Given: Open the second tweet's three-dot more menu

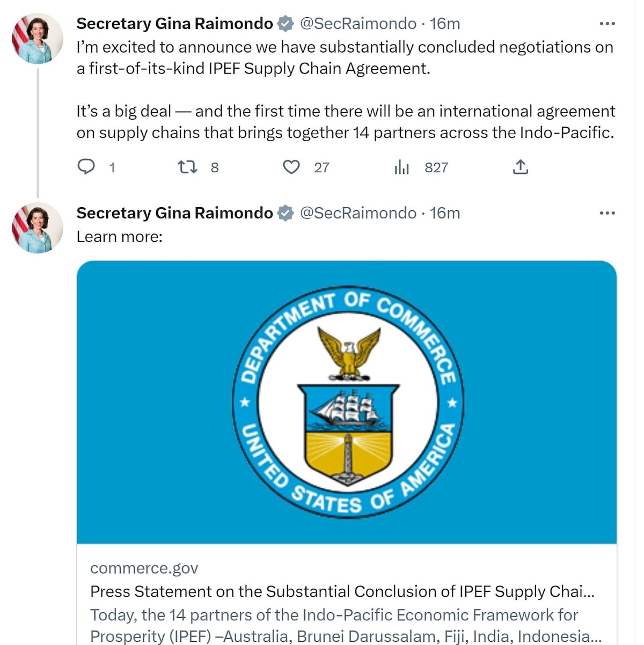Looking at the screenshot, I should tap(607, 213).
